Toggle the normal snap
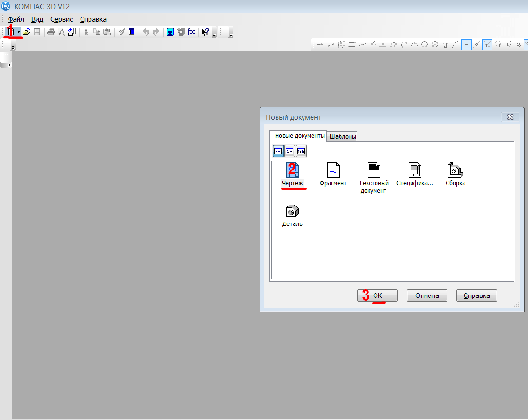Screen dimensions: 528x420 508,45
